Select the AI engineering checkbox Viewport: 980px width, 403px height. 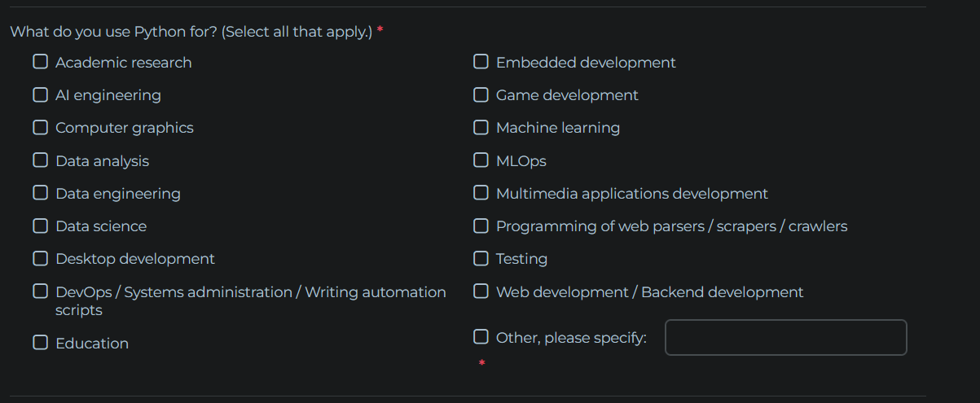coord(41,94)
